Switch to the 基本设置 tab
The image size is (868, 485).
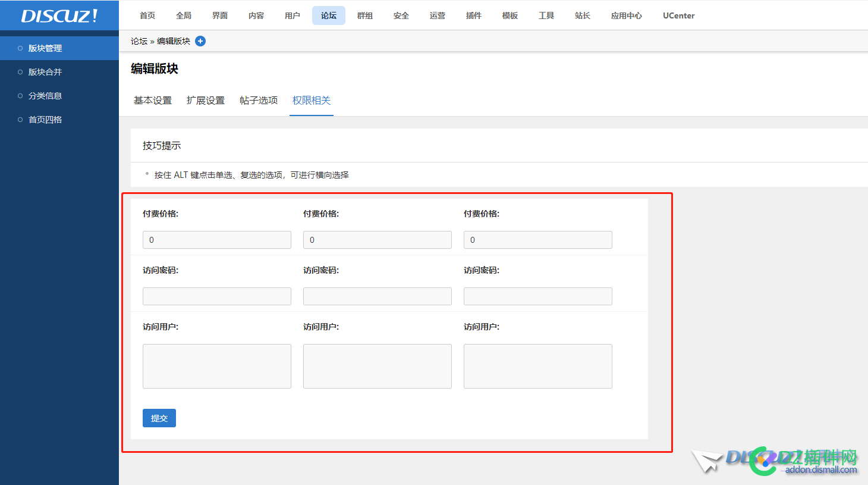[x=153, y=101]
